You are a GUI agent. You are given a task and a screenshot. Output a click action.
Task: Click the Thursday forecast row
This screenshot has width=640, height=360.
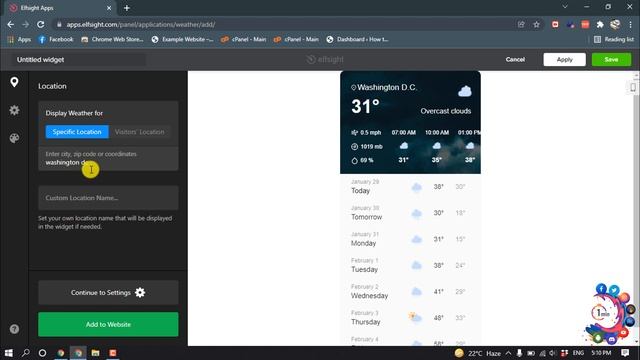[410, 318]
